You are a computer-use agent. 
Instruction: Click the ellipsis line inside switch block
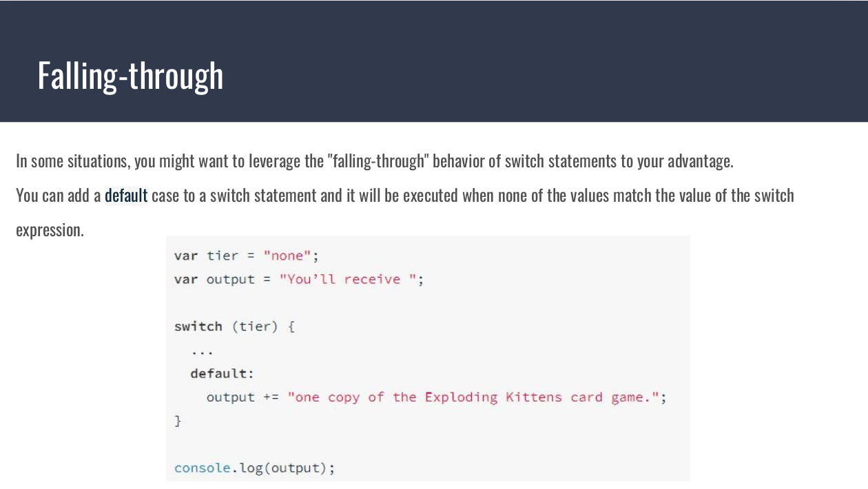click(x=202, y=351)
